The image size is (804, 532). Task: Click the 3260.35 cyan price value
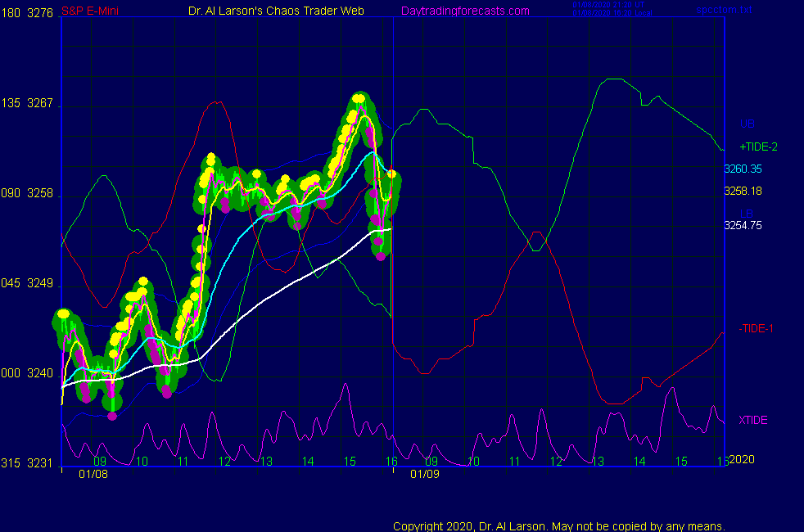coord(743,169)
